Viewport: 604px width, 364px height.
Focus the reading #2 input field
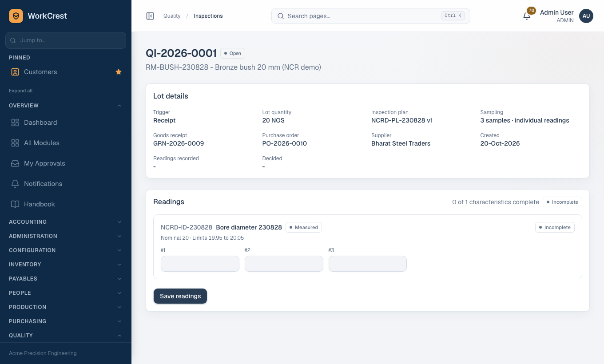284,264
